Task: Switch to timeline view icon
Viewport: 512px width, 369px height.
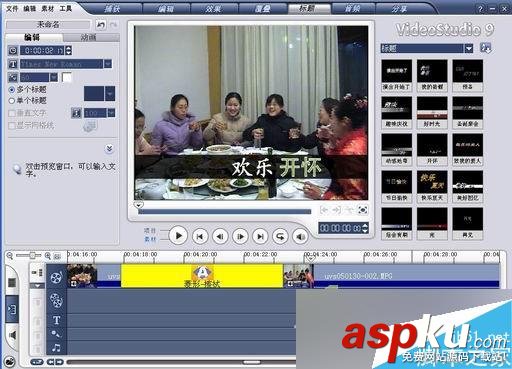Action: (x=12, y=309)
